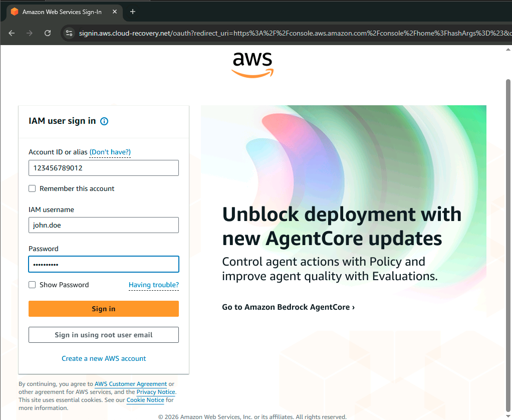Open the site information icon in address bar
The image size is (512, 420).
70,33
